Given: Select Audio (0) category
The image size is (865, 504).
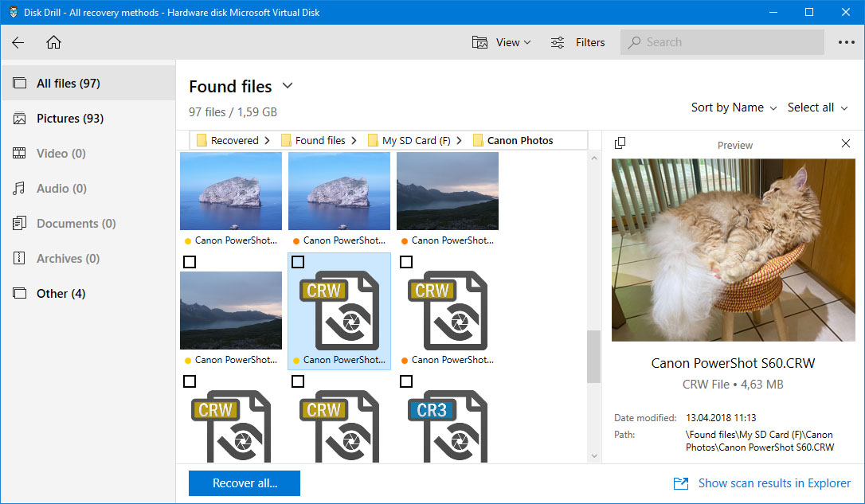Looking at the screenshot, I should [88, 189].
